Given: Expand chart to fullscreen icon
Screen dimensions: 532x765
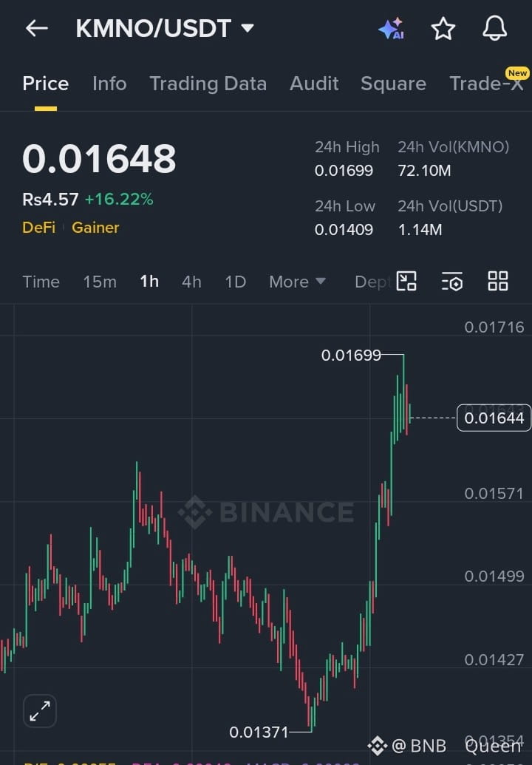Looking at the screenshot, I should pos(40,711).
